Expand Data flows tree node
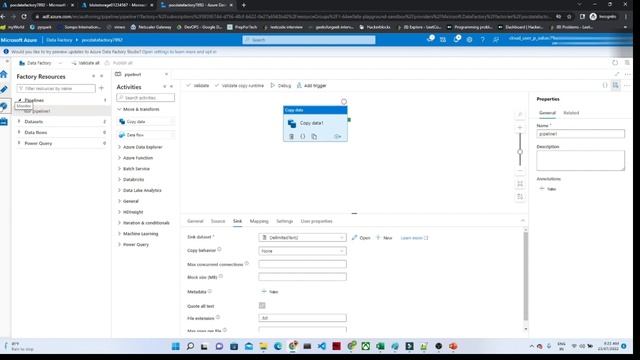The height and width of the screenshot is (360, 640). (x=19, y=132)
